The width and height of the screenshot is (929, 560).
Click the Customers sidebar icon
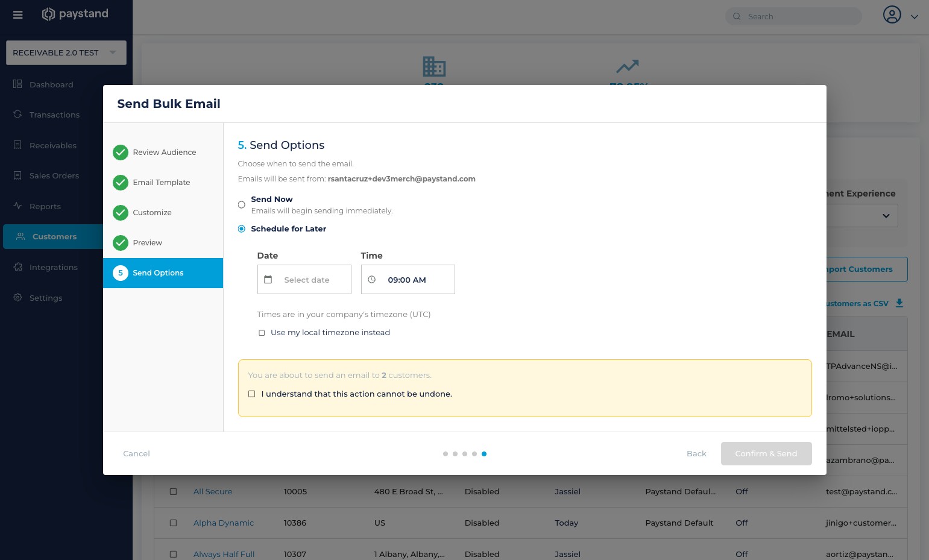[x=20, y=236]
